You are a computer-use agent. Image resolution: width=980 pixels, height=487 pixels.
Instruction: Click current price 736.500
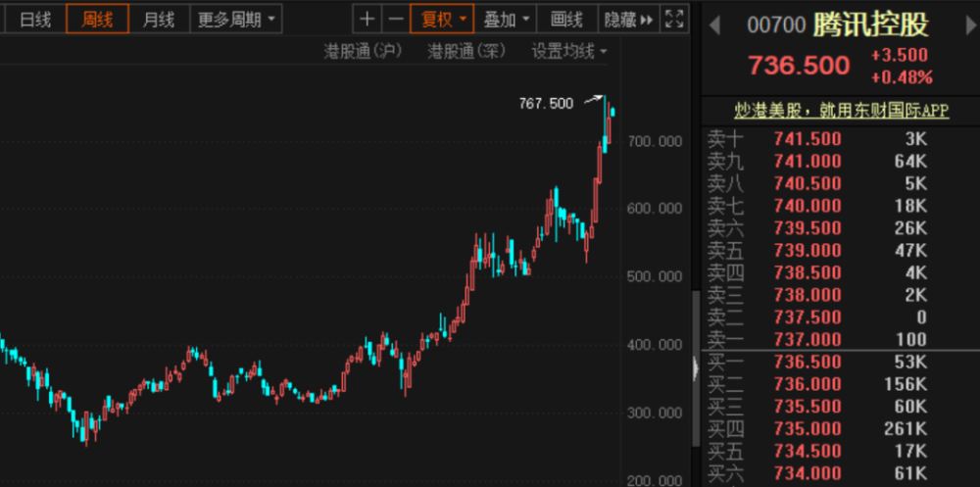(800, 65)
